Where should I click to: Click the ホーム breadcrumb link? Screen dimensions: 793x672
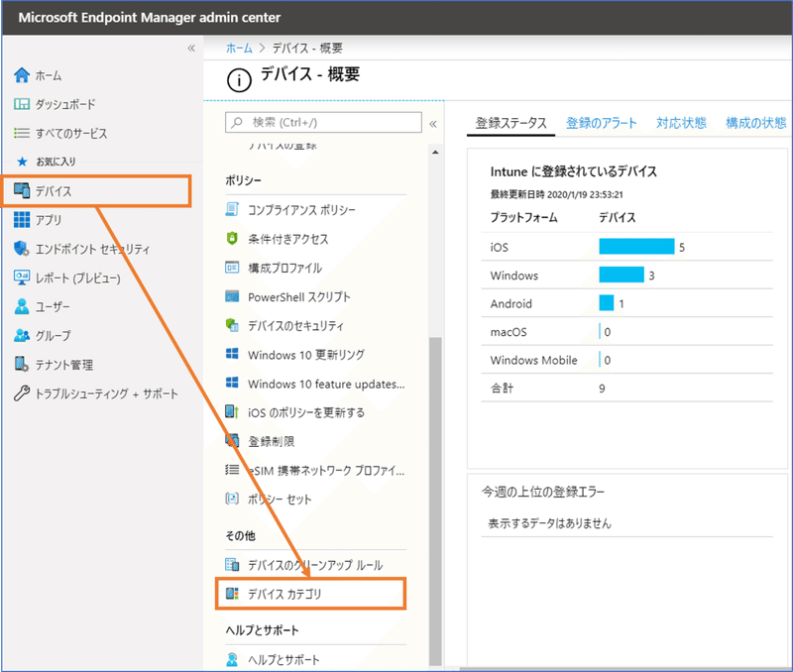click(x=239, y=48)
